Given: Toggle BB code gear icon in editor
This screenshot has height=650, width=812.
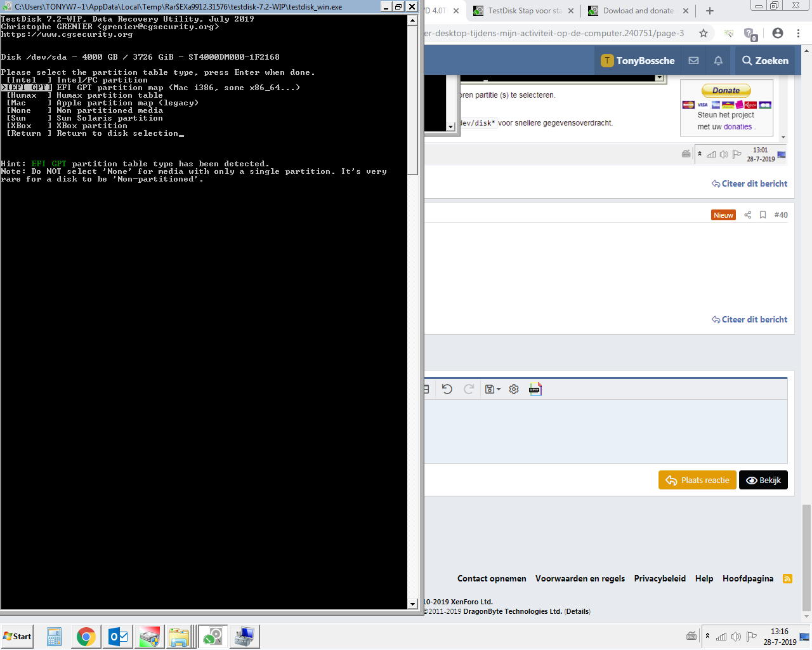Looking at the screenshot, I should [x=514, y=389].
